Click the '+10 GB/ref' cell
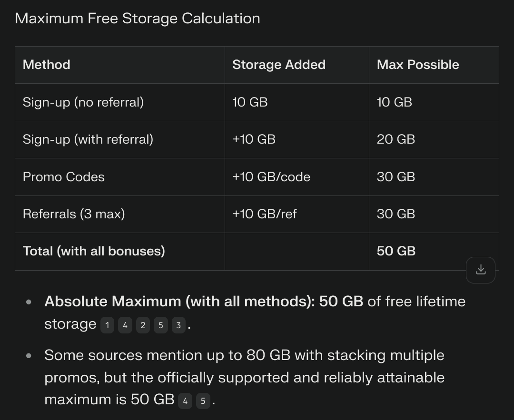The height and width of the screenshot is (420, 514). [x=264, y=214]
